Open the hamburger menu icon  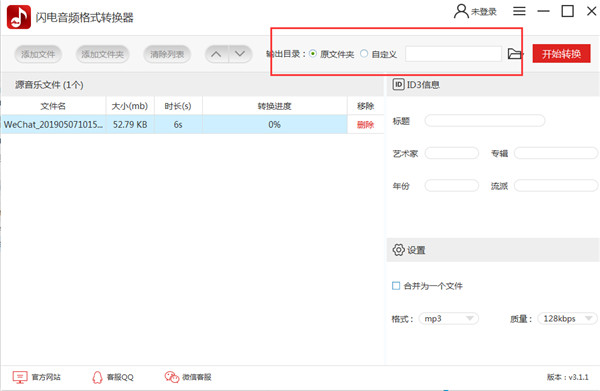[519, 11]
